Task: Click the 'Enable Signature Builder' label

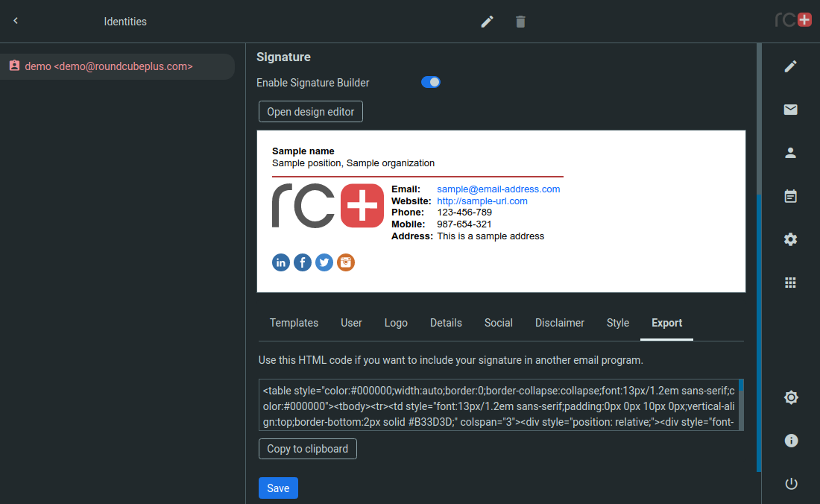Action: point(313,83)
